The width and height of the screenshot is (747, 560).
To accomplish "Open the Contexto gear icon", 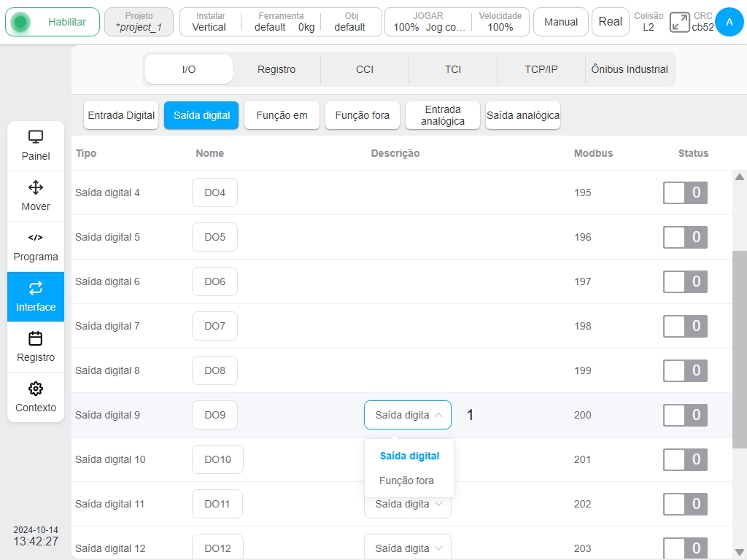I will [x=36, y=389].
